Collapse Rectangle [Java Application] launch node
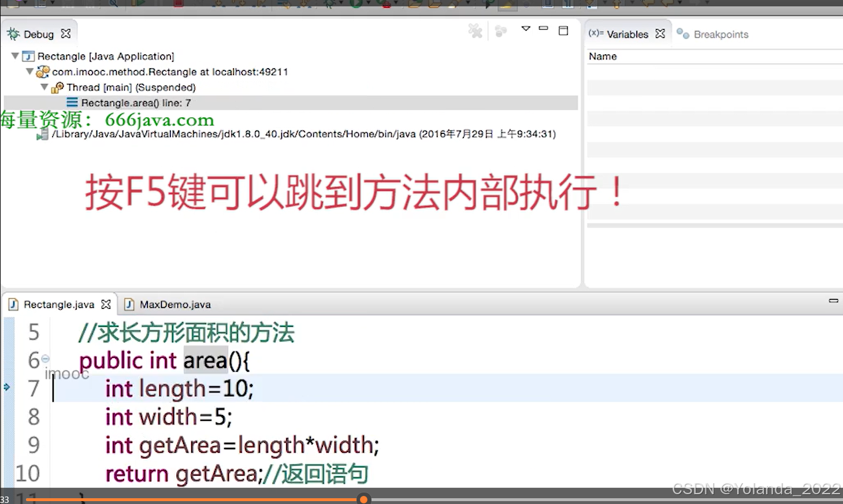The height and width of the screenshot is (504, 843). [15, 56]
